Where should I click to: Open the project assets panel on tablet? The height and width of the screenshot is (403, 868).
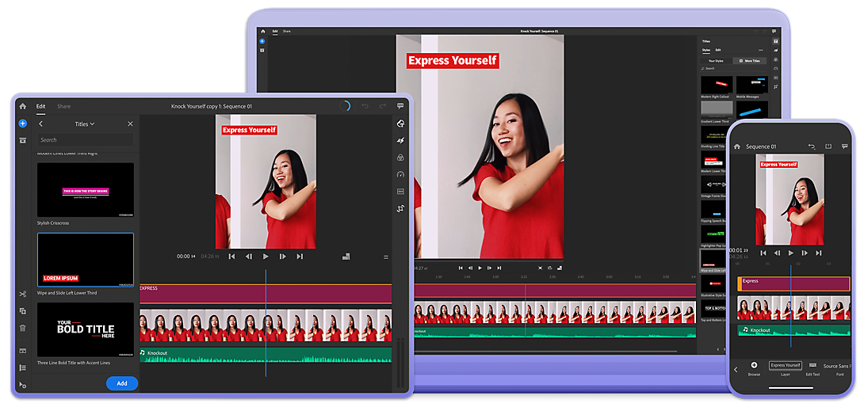click(x=23, y=140)
